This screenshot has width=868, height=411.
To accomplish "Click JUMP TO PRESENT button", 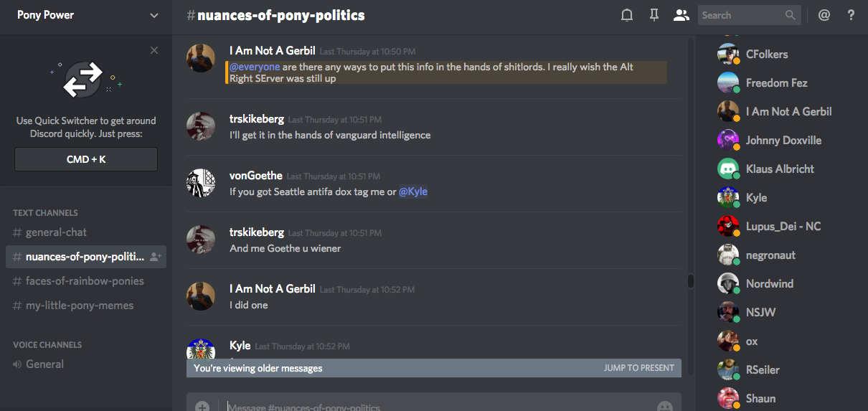I will [x=638, y=368].
